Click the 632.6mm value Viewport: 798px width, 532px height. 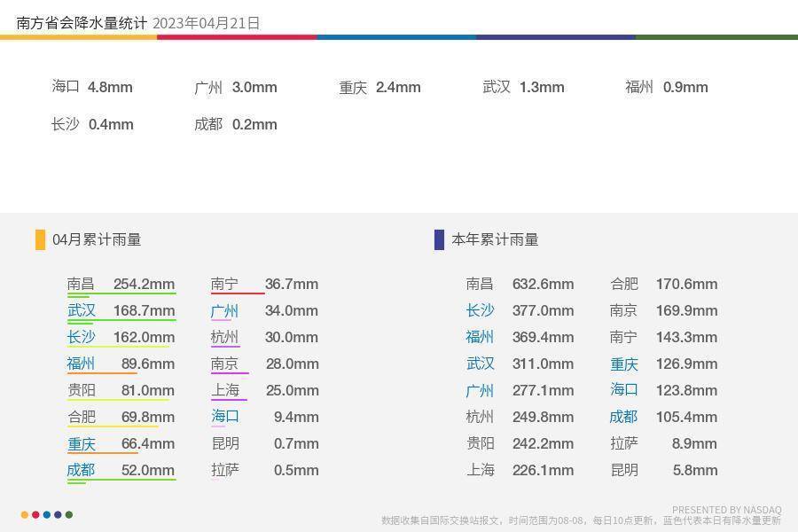pyautogui.click(x=543, y=284)
